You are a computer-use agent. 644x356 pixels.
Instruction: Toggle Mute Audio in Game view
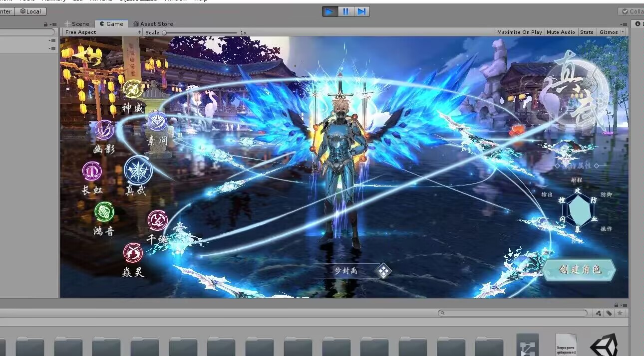561,32
